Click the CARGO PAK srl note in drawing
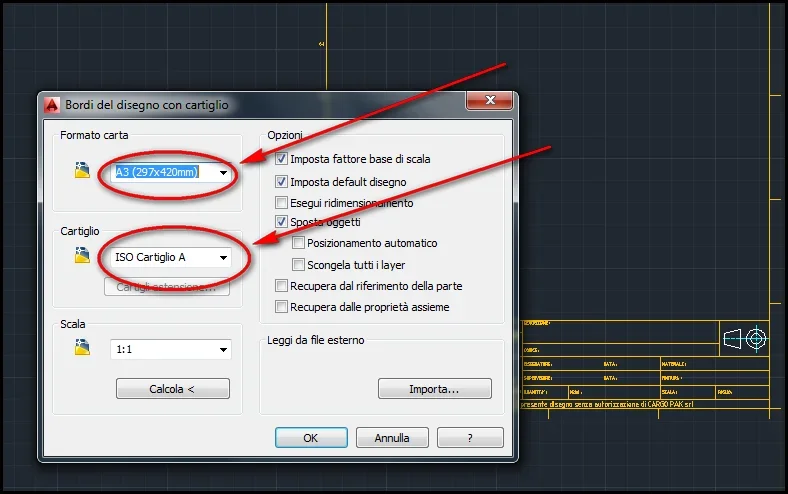The height and width of the screenshot is (494, 788). [x=607, y=404]
